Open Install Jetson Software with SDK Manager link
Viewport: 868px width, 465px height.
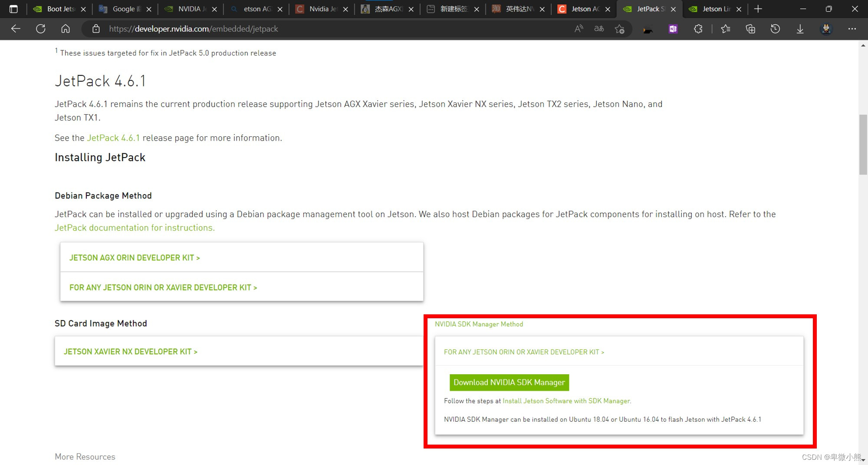566,401
